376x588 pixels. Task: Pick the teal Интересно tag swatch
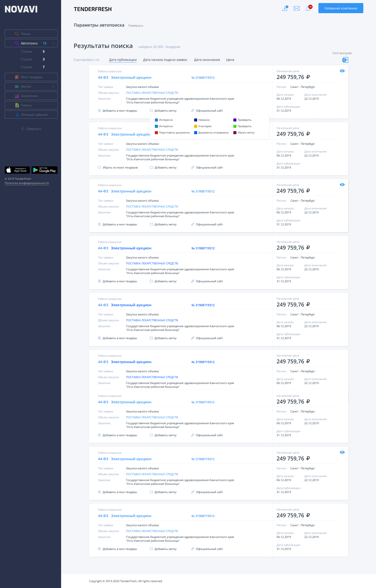[156, 126]
